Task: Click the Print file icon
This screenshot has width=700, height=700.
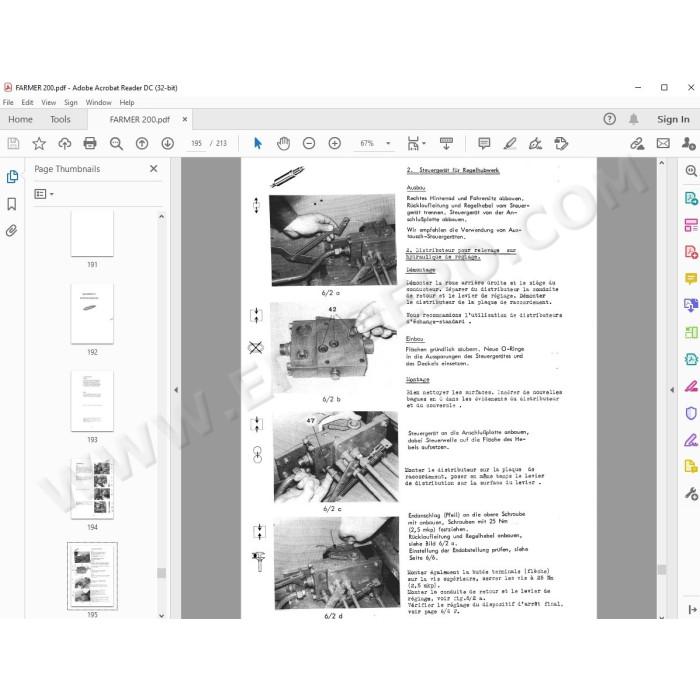Action: click(x=90, y=143)
